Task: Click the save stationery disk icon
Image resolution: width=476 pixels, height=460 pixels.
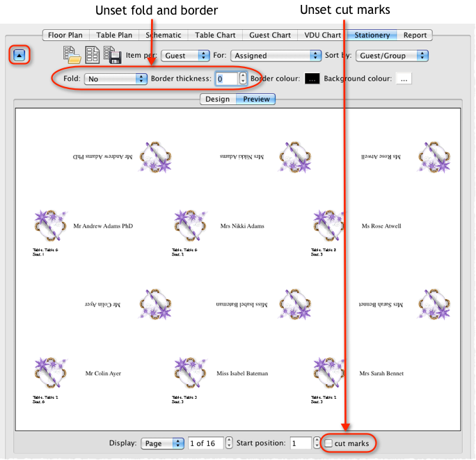Action: 112,55
